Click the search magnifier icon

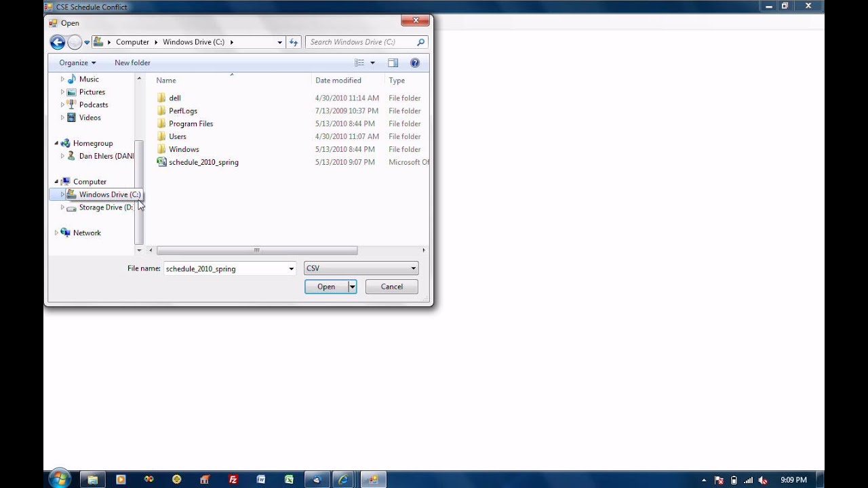[421, 42]
